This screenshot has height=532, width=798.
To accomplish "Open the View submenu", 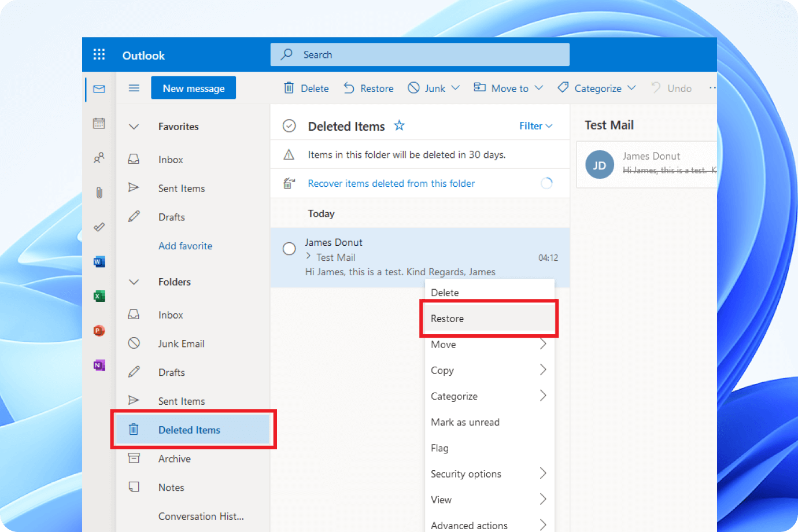I will [490, 500].
